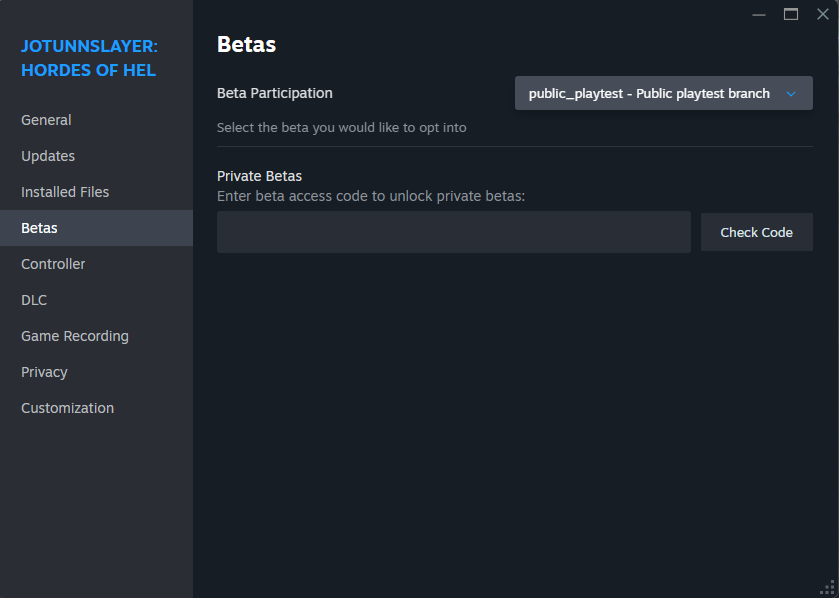Open Installed Files section

point(96,191)
